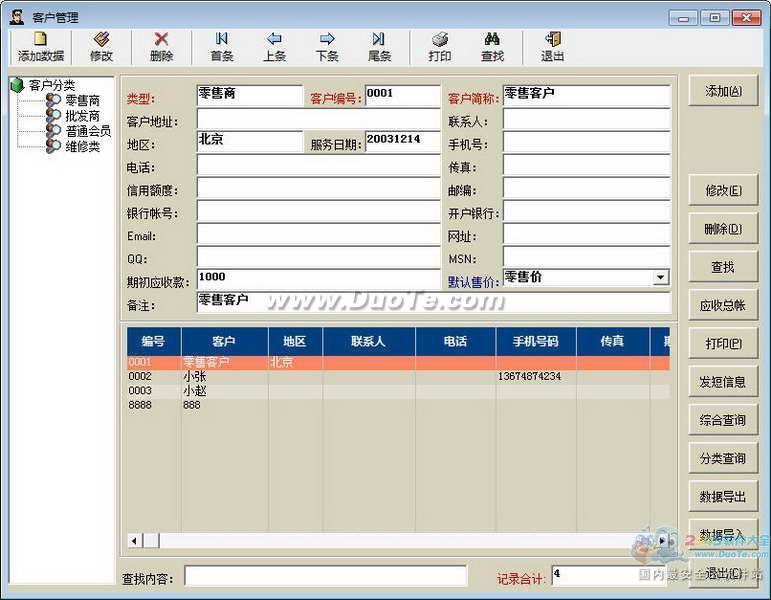This screenshot has height=600, width=771.
Task: Select 批发商 in the customer category tree
Action: click(82, 116)
